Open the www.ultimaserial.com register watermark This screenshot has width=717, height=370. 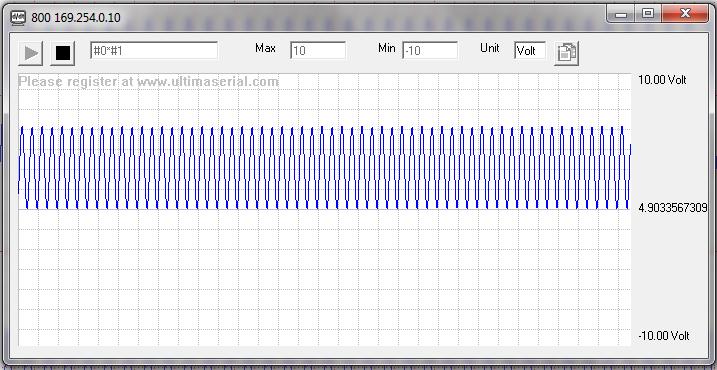[x=208, y=81]
